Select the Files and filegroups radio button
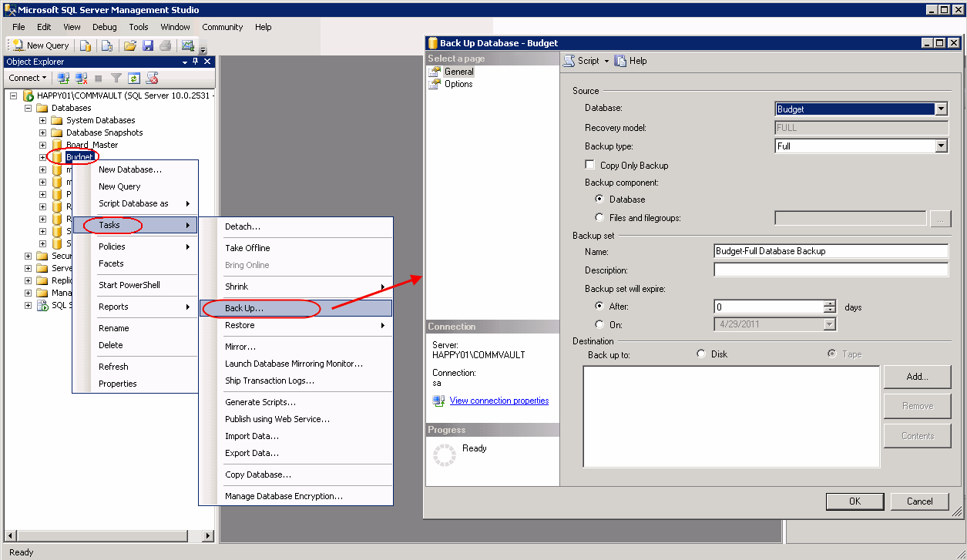The height and width of the screenshot is (560, 967). point(599,217)
